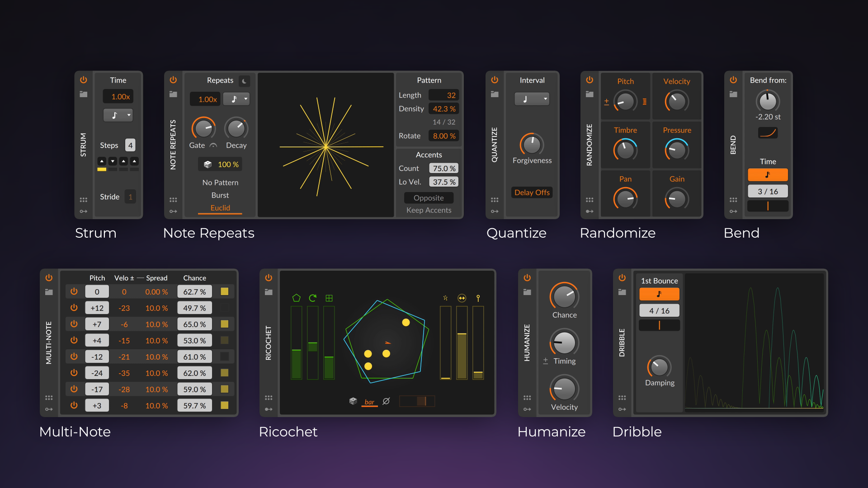This screenshot has width=868, height=488.
Task: Select the Euclid pattern mode button
Action: (217, 207)
